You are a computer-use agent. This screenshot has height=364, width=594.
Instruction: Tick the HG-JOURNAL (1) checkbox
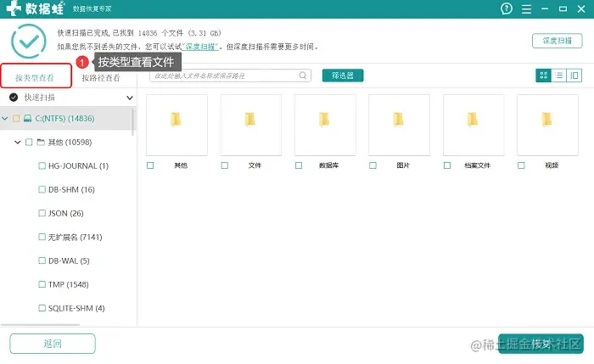[42, 166]
